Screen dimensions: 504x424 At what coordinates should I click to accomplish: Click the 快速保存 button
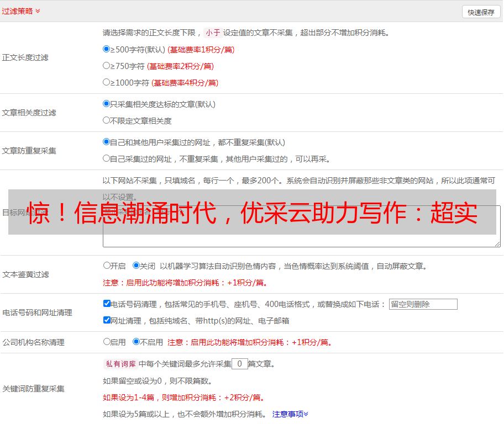pos(481,12)
